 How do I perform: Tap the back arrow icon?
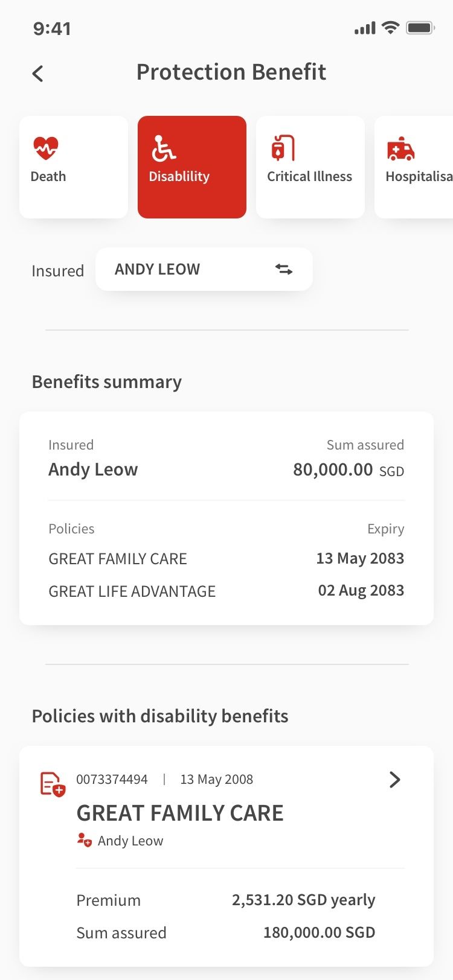[38, 74]
